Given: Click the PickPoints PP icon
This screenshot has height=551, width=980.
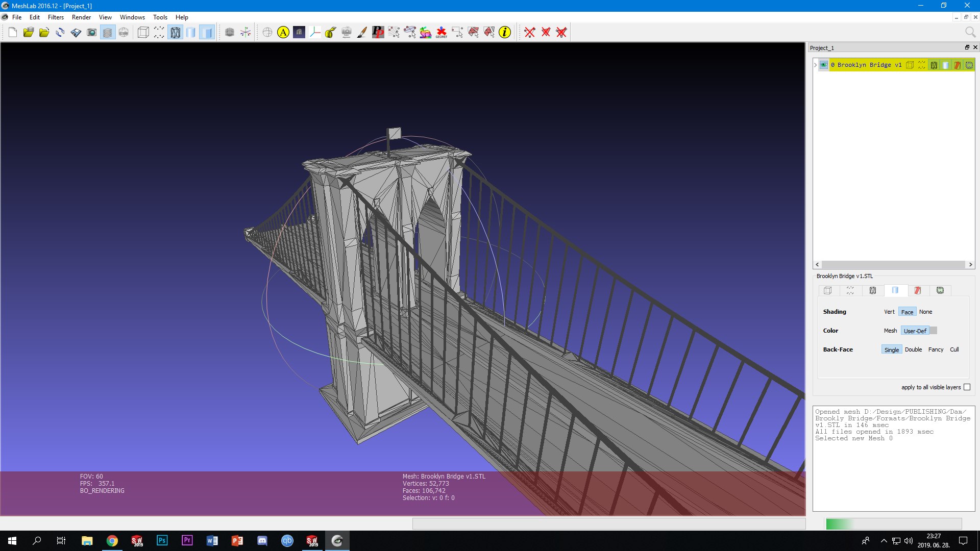Looking at the screenshot, I should 378,33.
